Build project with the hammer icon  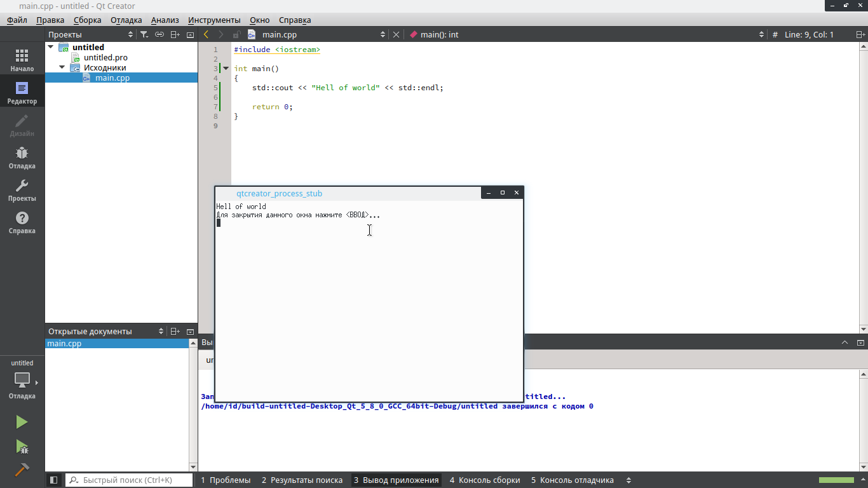pyautogui.click(x=22, y=470)
